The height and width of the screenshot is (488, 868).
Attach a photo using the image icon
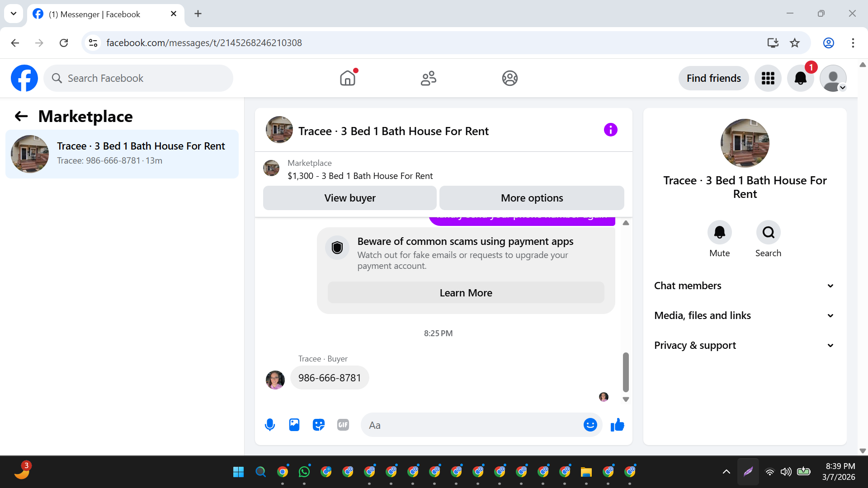click(294, 425)
